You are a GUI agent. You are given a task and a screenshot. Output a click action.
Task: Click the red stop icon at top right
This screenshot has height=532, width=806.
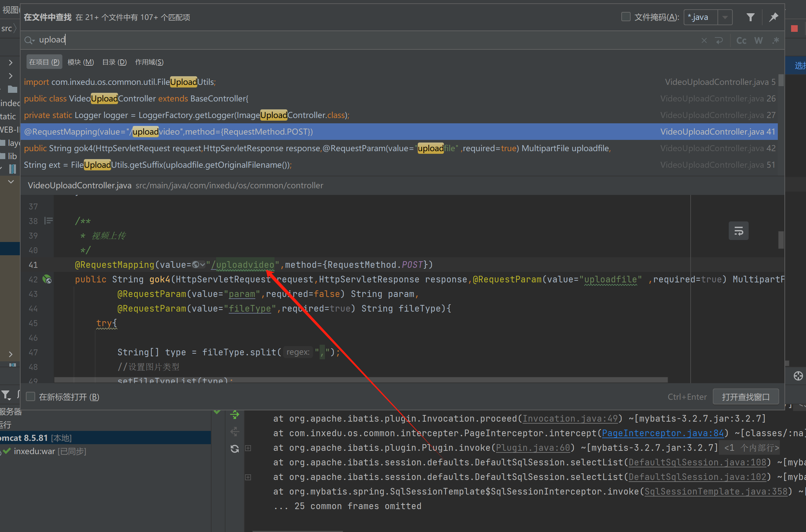point(794,29)
